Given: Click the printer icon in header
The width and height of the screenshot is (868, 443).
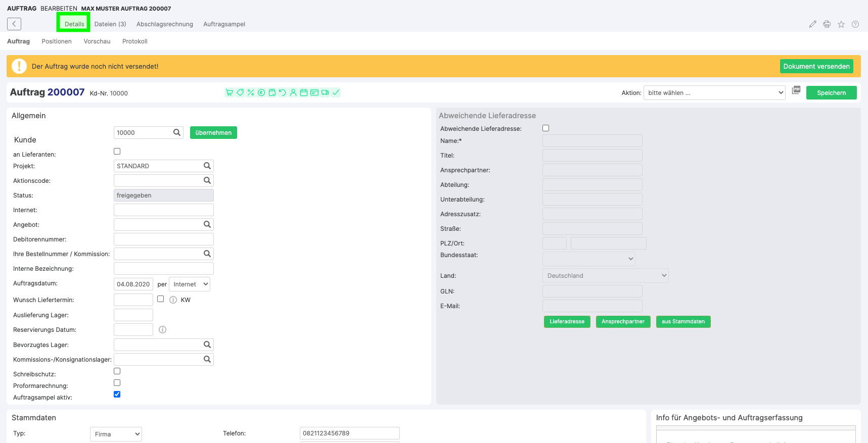Looking at the screenshot, I should click(x=827, y=24).
